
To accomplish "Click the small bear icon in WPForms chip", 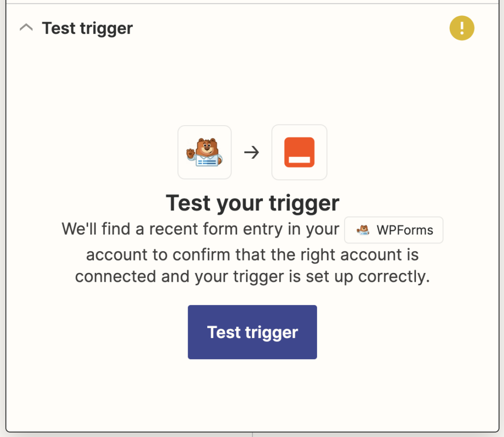I will click(363, 230).
